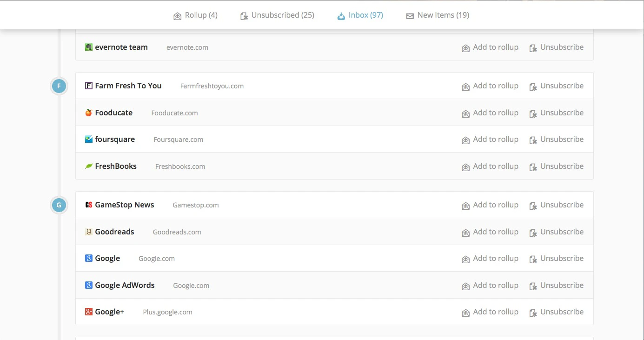Click the Goodreads.com domain text

coord(177,232)
